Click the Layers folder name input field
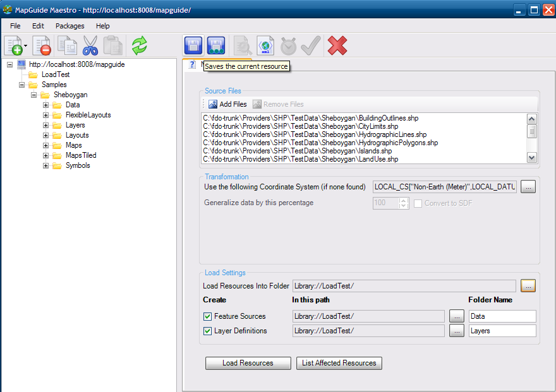Screen dimensions: 556x392 click(502, 331)
